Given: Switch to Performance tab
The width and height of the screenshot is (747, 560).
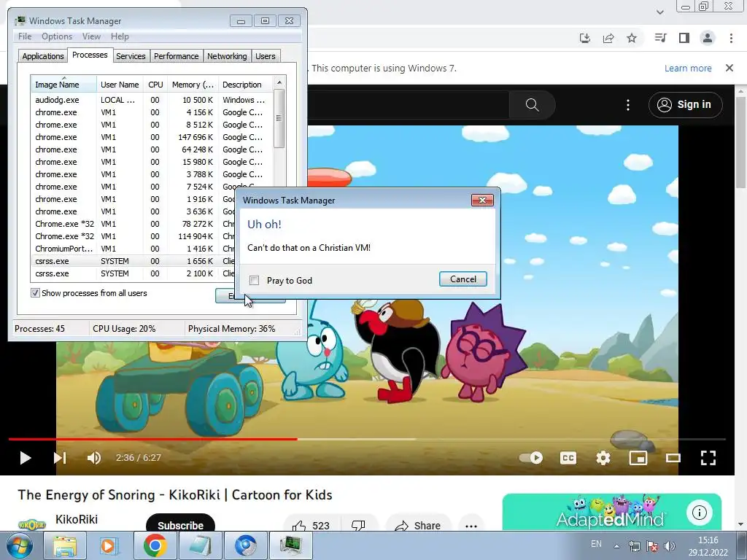Looking at the screenshot, I should click(176, 56).
